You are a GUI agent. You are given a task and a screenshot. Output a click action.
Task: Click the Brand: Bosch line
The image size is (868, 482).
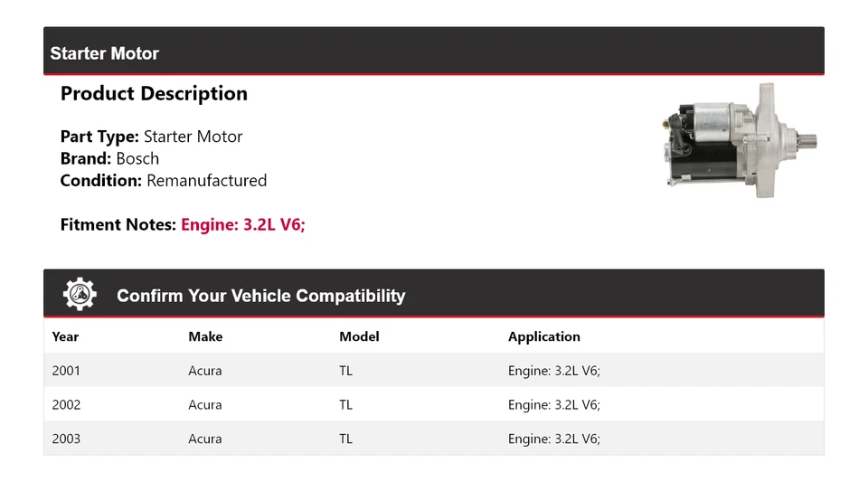[109, 158]
